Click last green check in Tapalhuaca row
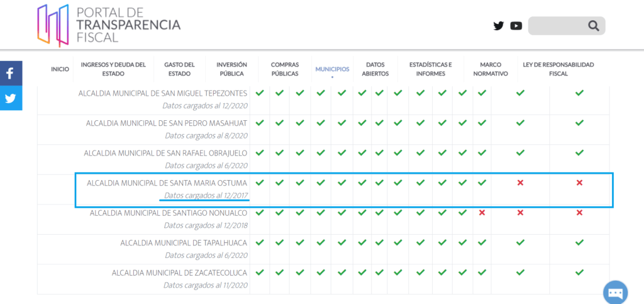 579,242
